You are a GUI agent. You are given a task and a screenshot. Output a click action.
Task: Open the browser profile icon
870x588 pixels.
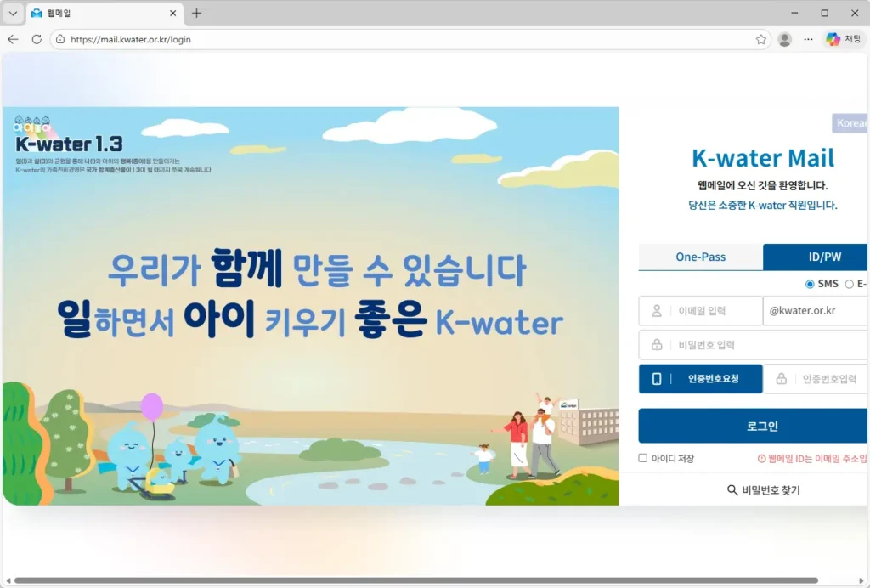pos(784,39)
